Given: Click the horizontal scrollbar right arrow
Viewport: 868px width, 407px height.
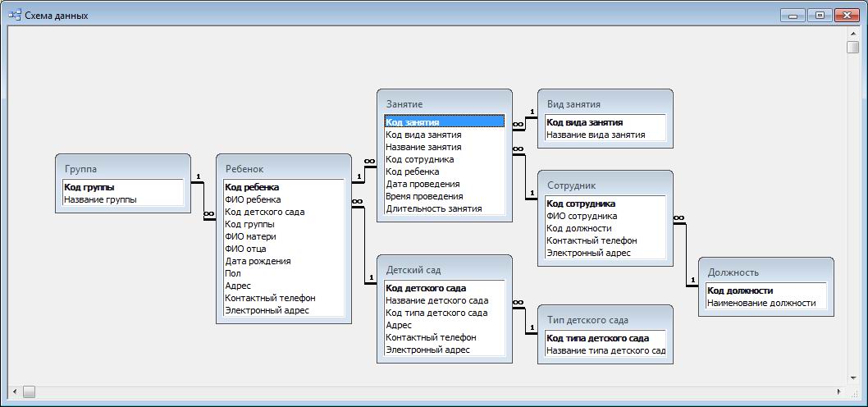Looking at the screenshot, I should coord(838,392).
